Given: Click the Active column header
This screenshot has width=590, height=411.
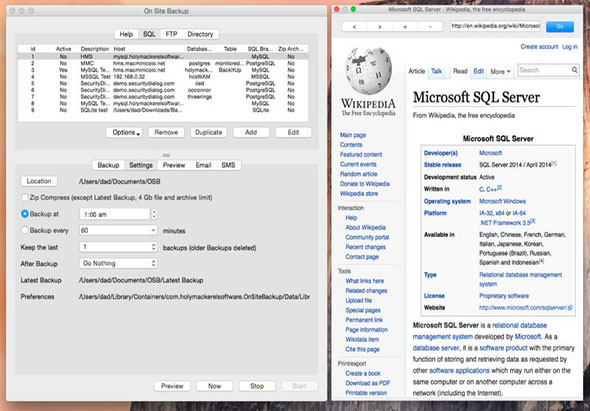Looking at the screenshot, I should point(64,49).
